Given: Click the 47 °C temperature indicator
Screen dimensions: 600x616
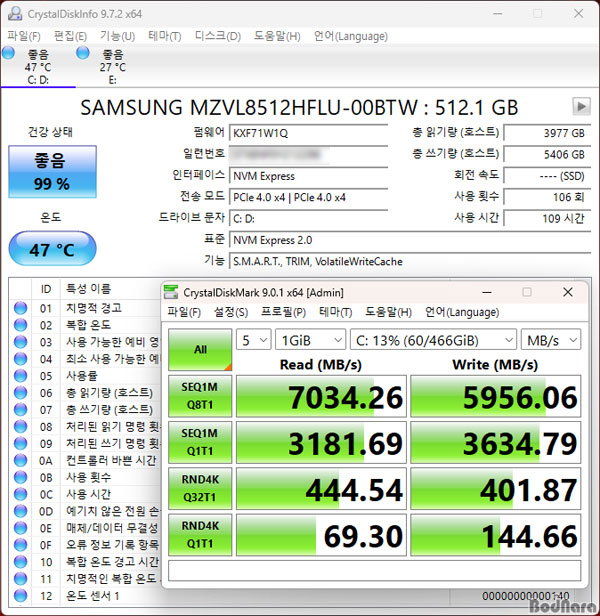Looking at the screenshot, I should point(52,249).
